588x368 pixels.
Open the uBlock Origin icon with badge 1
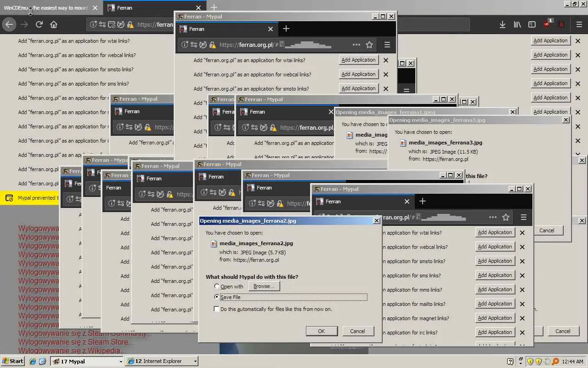coord(547,24)
